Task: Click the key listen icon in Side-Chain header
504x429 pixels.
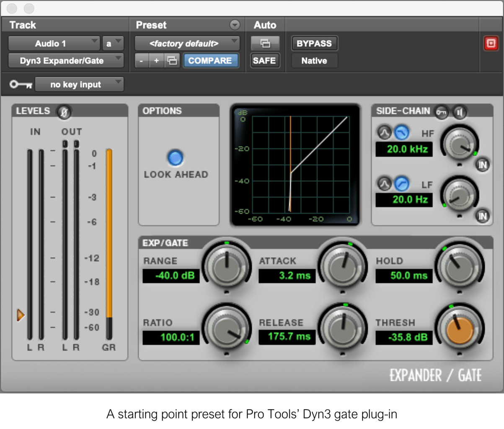Action: 442,112
